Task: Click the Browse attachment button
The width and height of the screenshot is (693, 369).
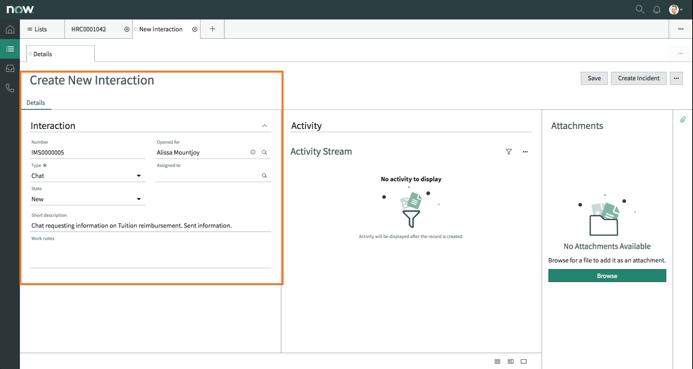Action: point(607,276)
